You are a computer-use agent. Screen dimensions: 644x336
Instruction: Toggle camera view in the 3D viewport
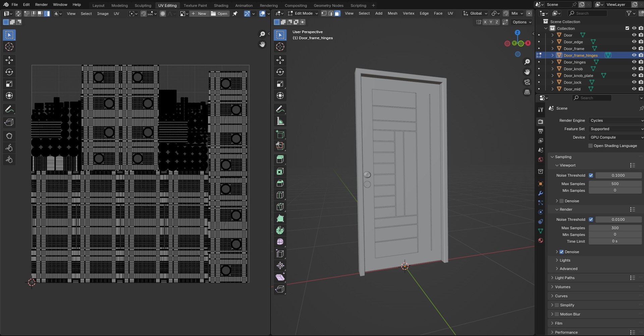tap(527, 82)
